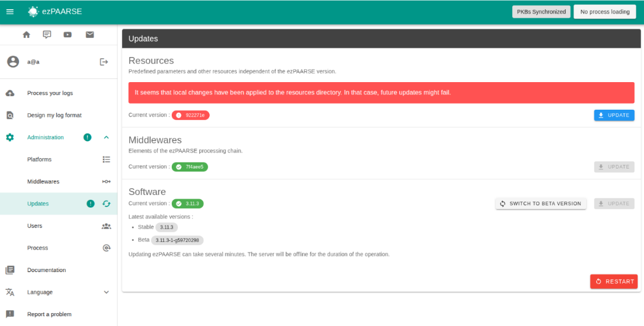
Task: Click the Platforms list icon
Action: [x=106, y=159]
